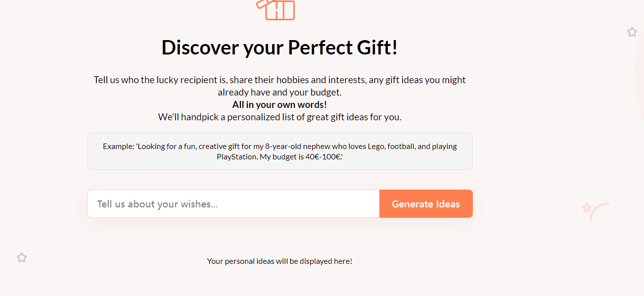Click the 'Discover your Perfect Gift!' heading

(x=280, y=48)
